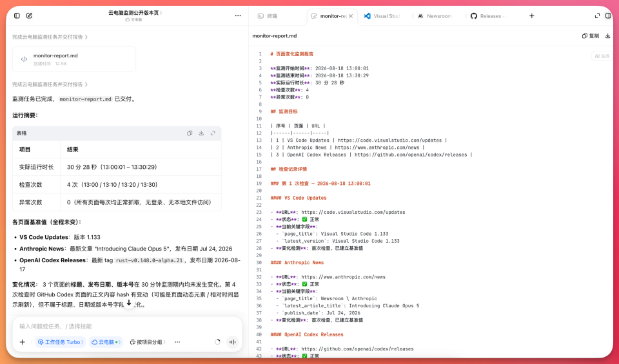Viewport: 619px width, 364px height.
Task: Expand the 表格 summary table to fullscreen
Action: (213, 133)
